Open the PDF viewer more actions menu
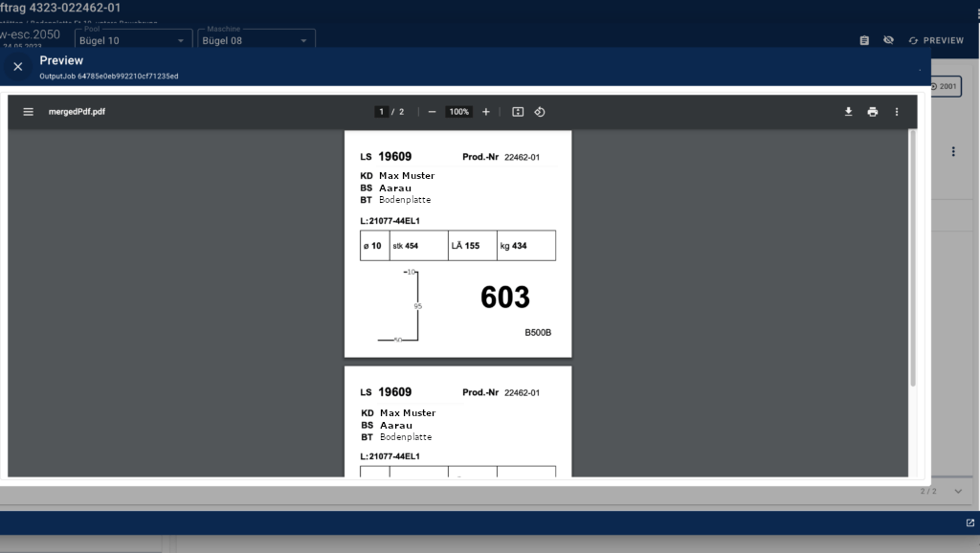 click(897, 112)
